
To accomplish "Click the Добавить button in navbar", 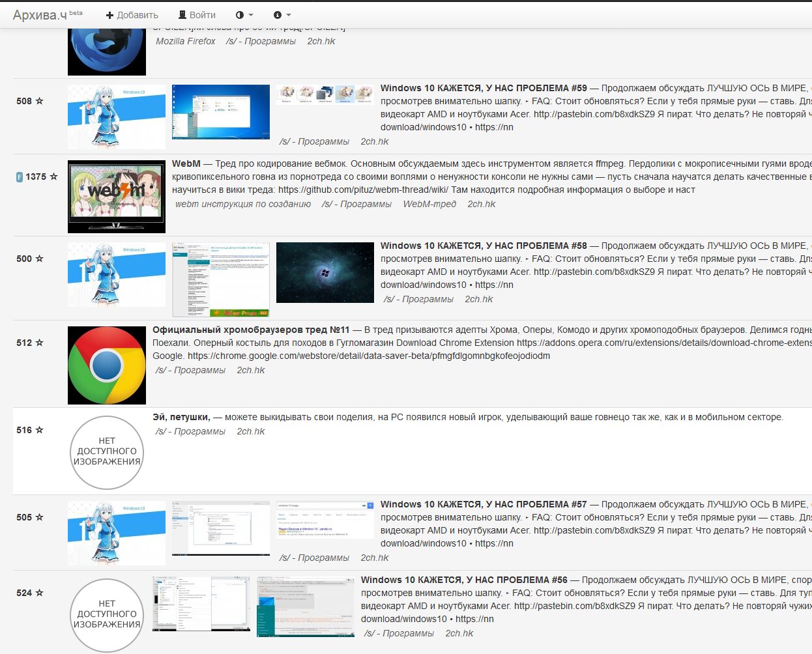I will click(132, 14).
